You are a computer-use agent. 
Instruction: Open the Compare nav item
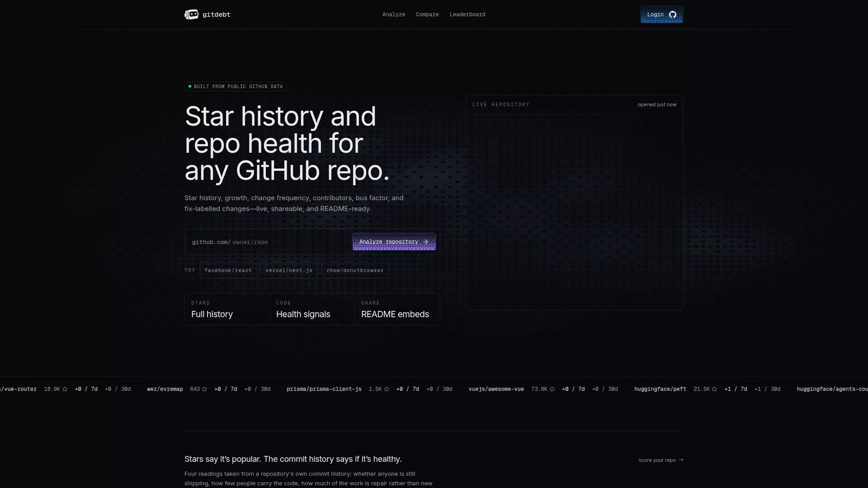pyautogui.click(x=427, y=14)
